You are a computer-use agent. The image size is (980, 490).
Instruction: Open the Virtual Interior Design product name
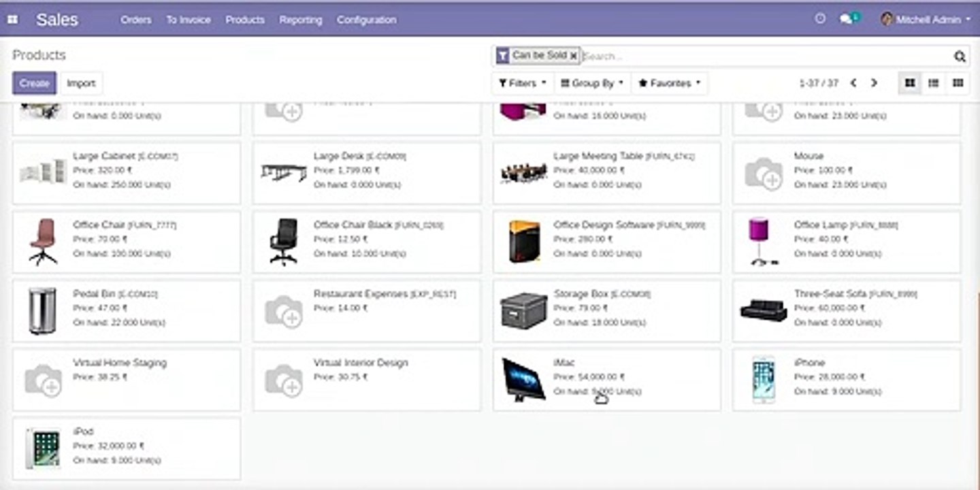[361, 363]
